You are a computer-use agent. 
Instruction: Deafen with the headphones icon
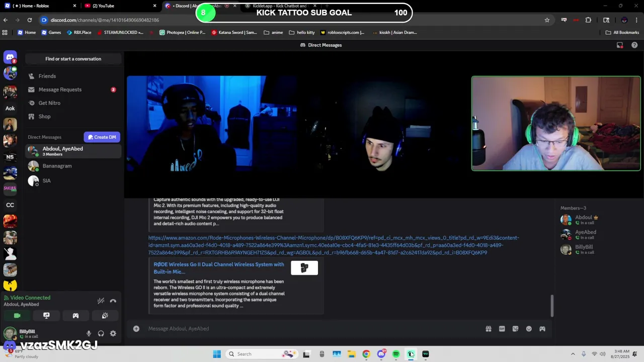101,333
